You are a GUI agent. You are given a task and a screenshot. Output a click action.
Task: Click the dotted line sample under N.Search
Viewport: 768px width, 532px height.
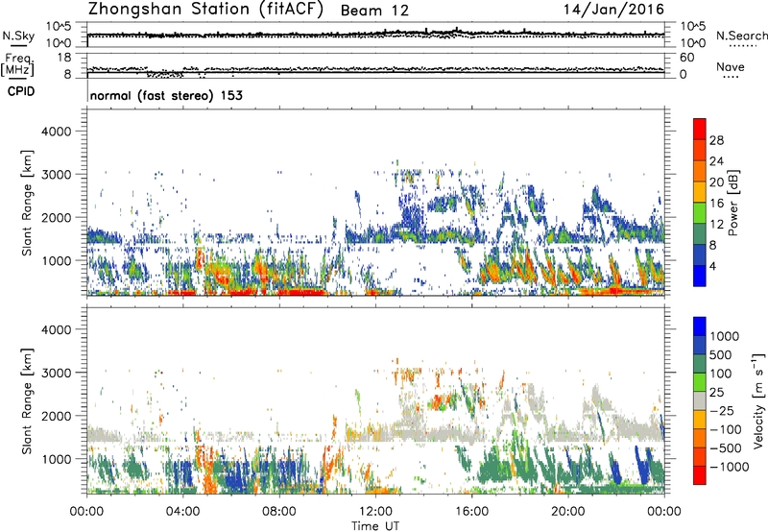coord(742,46)
